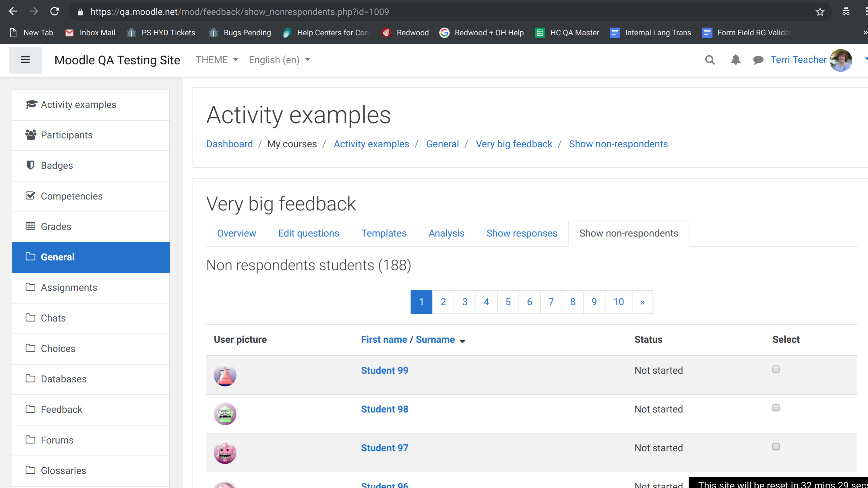Viewport: 868px width, 488px height.
Task: Sort by Surname column
Action: [435, 340]
